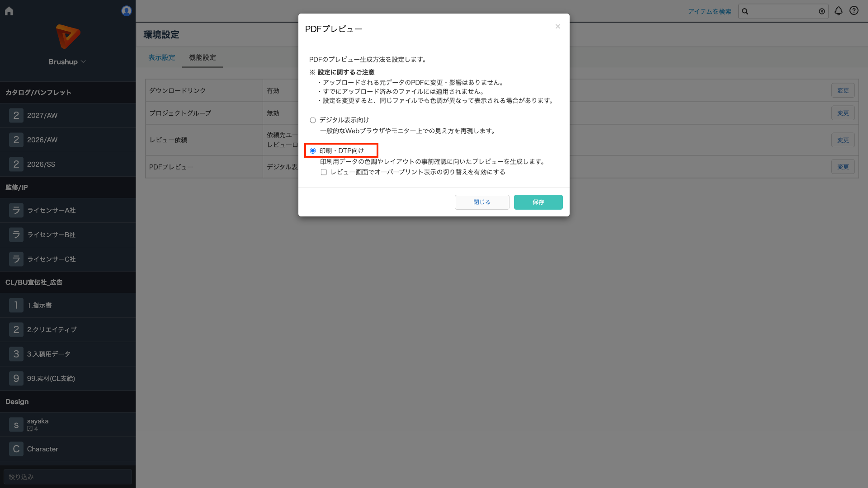Click 保存 button in dialog
The height and width of the screenshot is (488, 868).
(538, 202)
